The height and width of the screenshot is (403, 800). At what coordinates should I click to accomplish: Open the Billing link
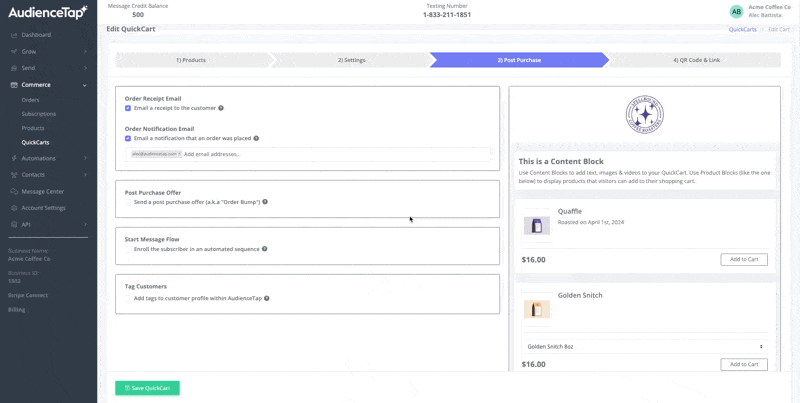(x=16, y=310)
